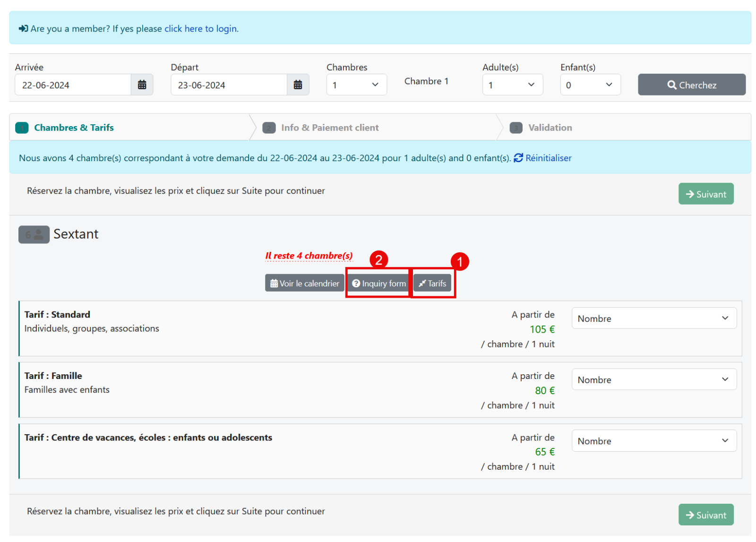The width and height of the screenshot is (756, 542).
Task: Click the Réinitialiser refresh icon
Action: point(518,158)
